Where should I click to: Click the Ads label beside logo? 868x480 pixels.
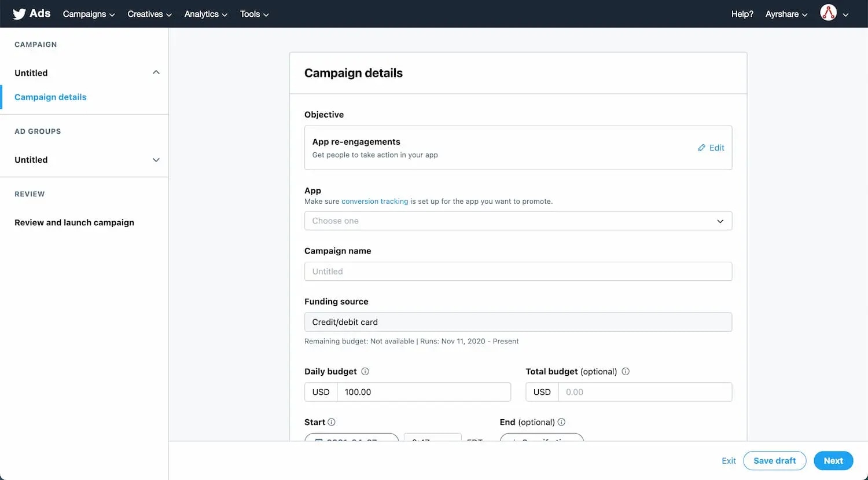click(x=40, y=13)
